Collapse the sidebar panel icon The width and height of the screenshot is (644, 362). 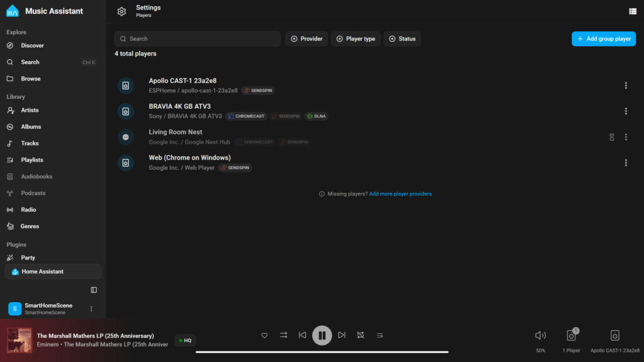[94, 290]
